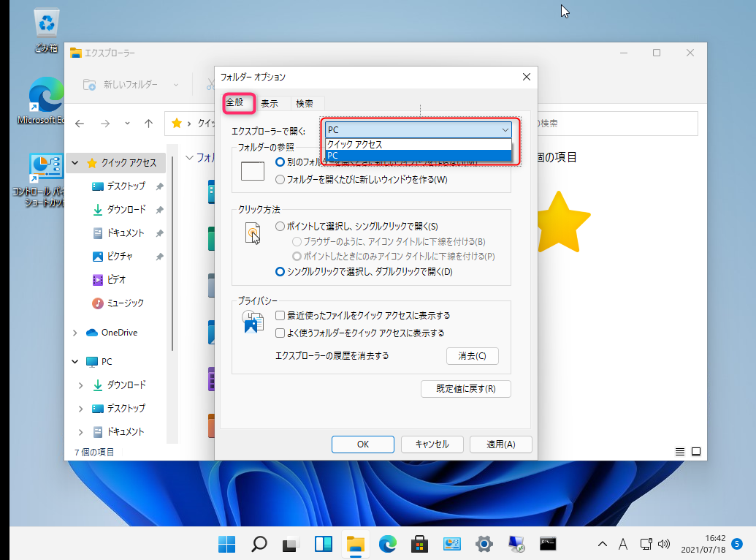756x560 pixels.
Task: Click File Explorer taskbar icon
Action: pos(355,544)
